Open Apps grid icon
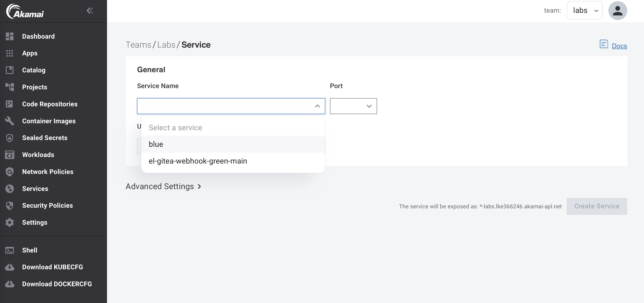The image size is (644, 303). pyautogui.click(x=9, y=53)
